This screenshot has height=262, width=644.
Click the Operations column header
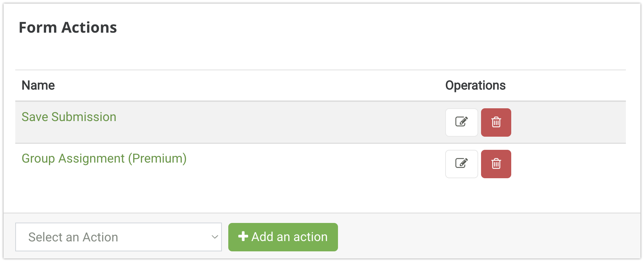475,85
